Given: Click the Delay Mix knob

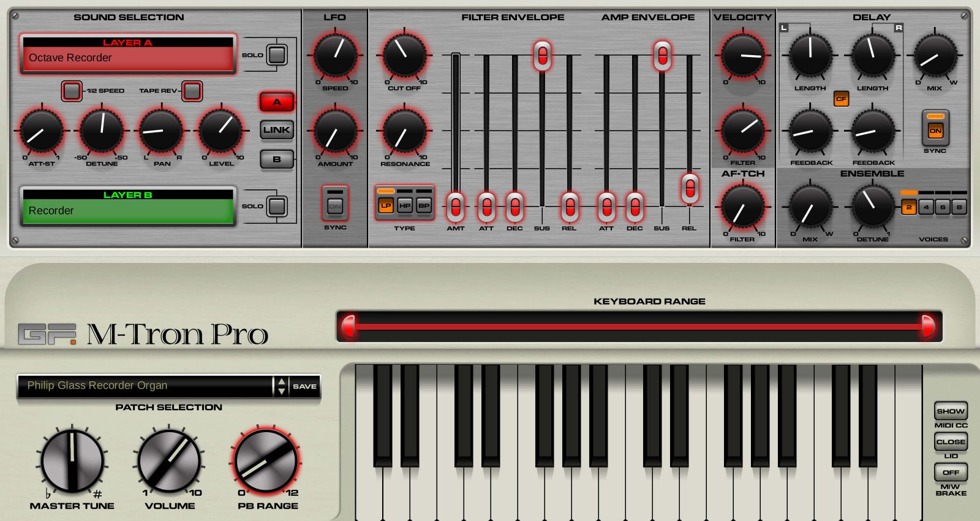Looking at the screenshot, I should pos(935,56).
